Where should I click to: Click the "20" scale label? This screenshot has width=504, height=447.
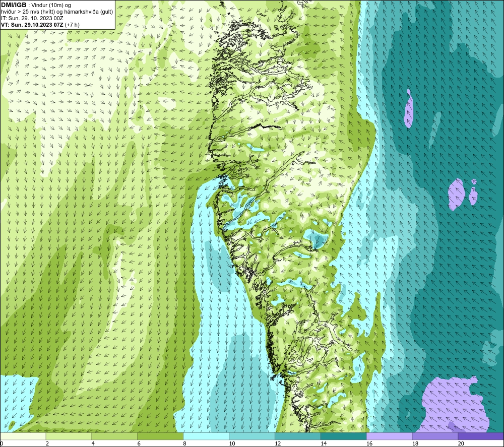(461, 443)
